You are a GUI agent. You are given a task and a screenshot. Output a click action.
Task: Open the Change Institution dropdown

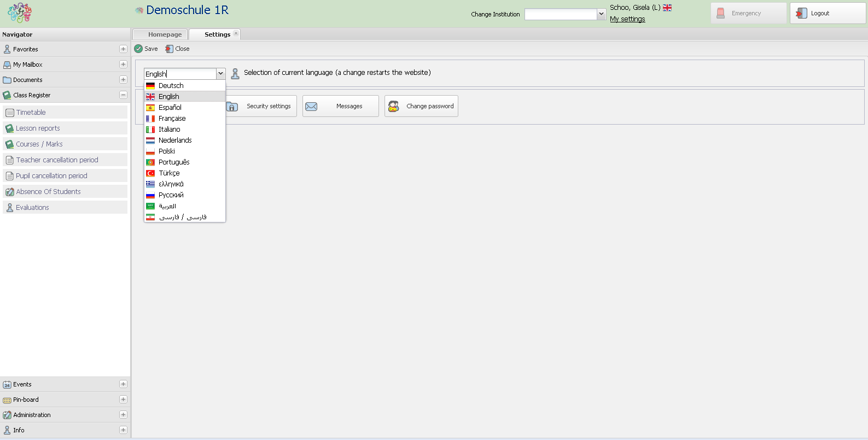601,14
